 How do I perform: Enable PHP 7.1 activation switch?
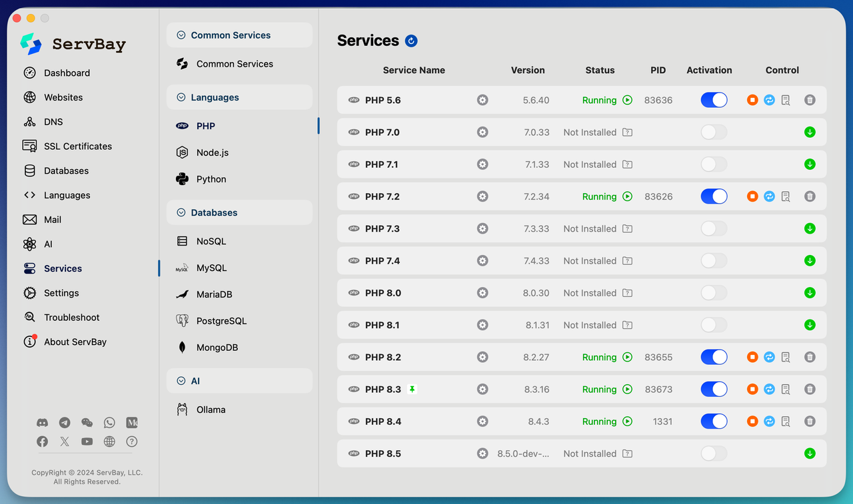coord(714,164)
